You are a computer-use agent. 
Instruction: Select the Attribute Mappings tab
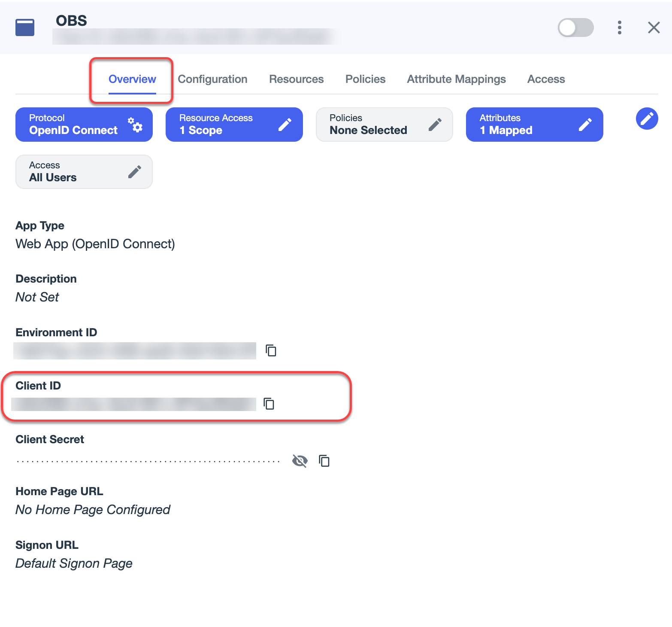(x=456, y=79)
